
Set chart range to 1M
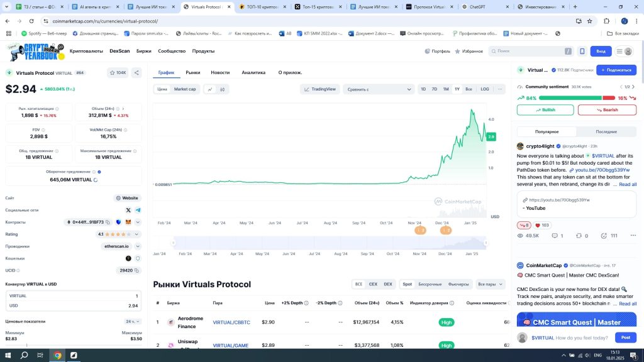pos(446,89)
